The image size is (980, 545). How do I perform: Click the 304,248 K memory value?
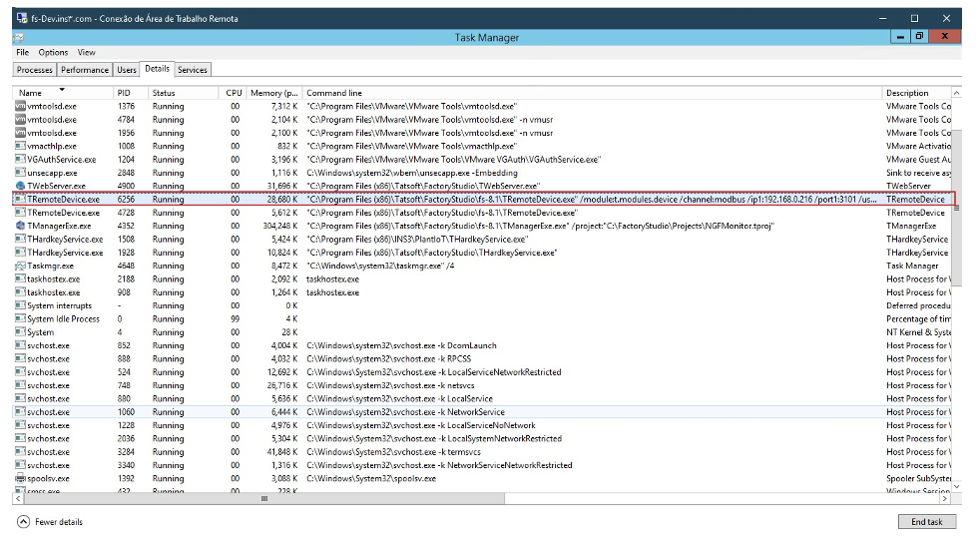(x=280, y=226)
